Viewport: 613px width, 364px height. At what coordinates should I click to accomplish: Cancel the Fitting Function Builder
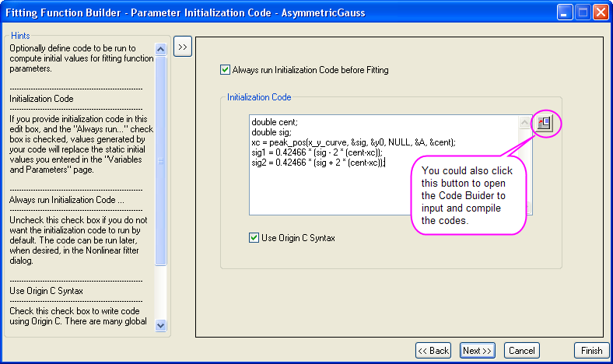(521, 351)
